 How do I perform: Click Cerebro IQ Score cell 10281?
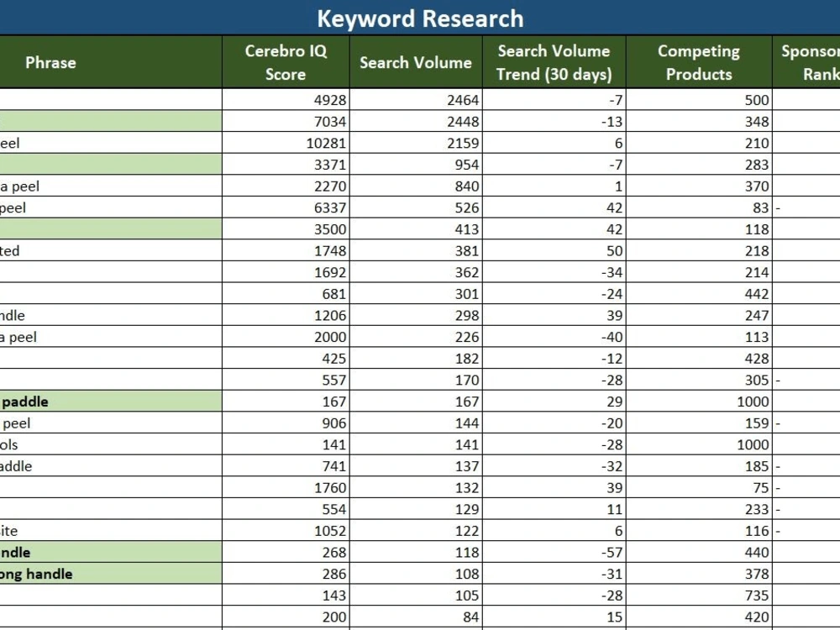tap(286, 143)
